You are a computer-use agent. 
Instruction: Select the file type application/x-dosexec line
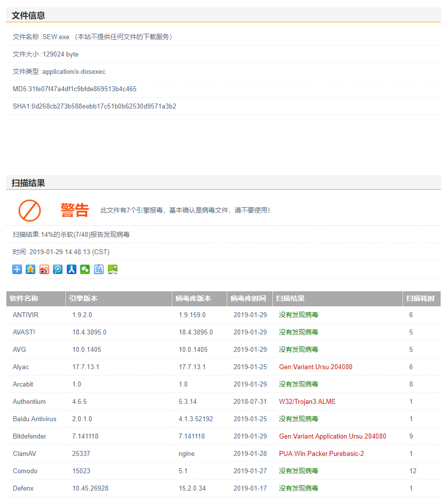point(59,71)
